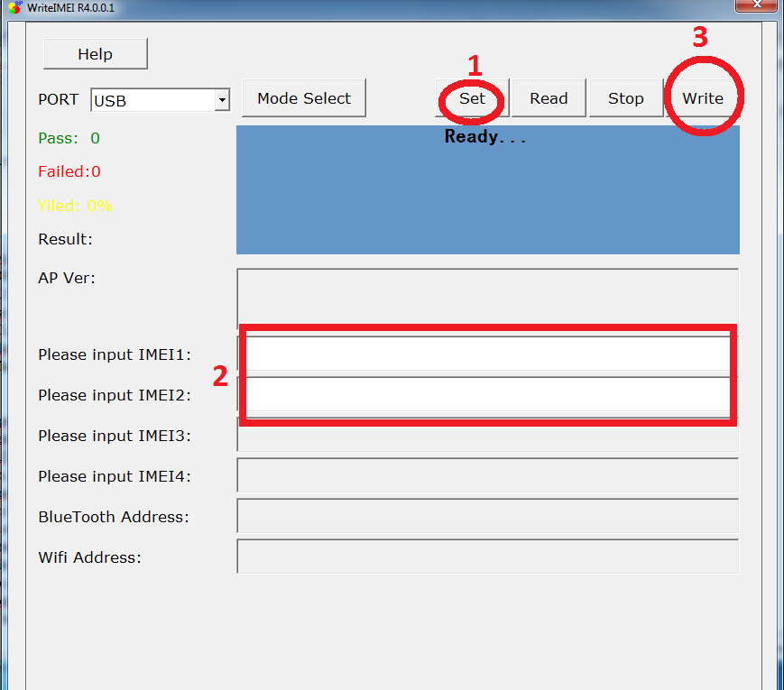The height and width of the screenshot is (690, 784).
Task: Click the Mode Select button
Action: 303,97
